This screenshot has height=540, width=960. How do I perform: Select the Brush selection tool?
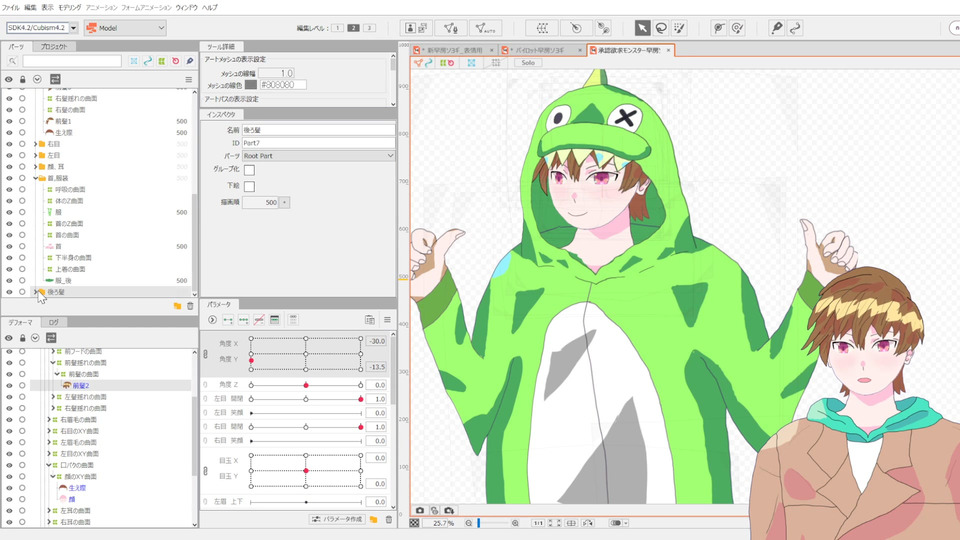point(679,28)
